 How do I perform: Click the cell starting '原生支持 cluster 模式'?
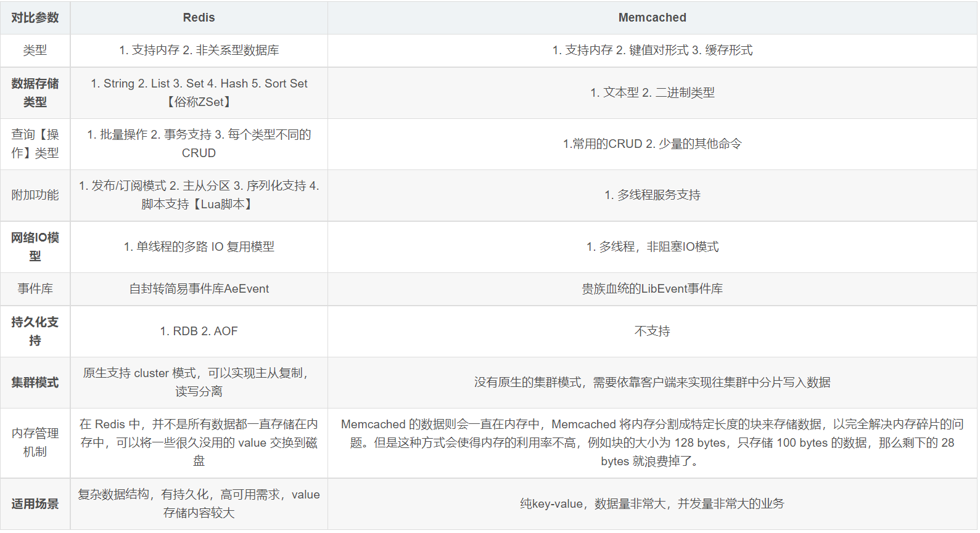click(199, 383)
